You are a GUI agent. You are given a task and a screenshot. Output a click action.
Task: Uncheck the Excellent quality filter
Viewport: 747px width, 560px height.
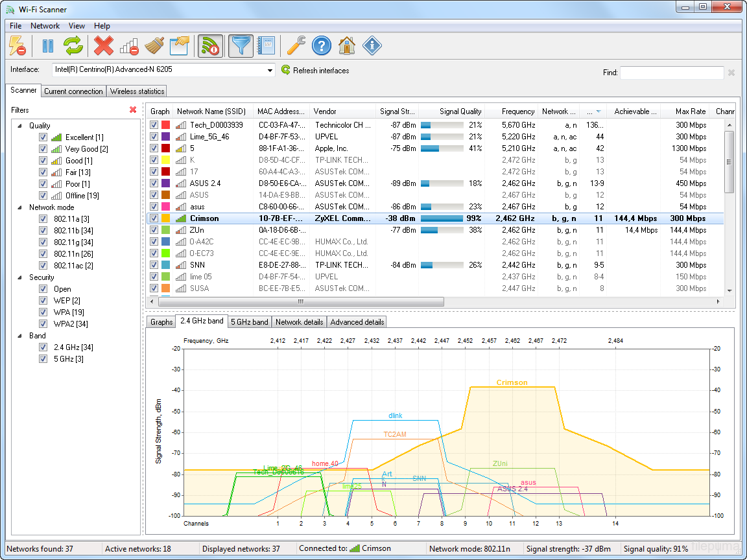pos(43,137)
